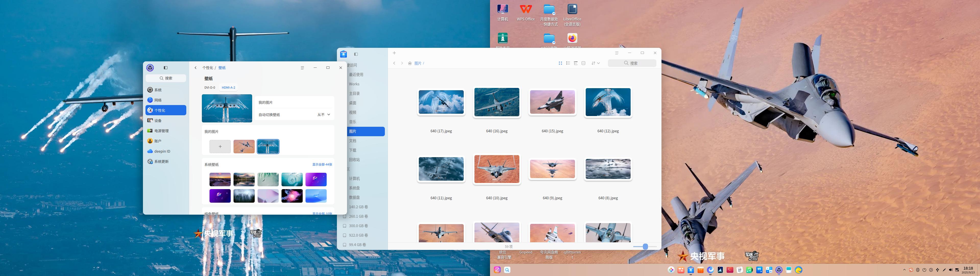980x276 pixels.
Task: Toggle file manager sidebar visibility
Action: pyautogui.click(x=356, y=54)
